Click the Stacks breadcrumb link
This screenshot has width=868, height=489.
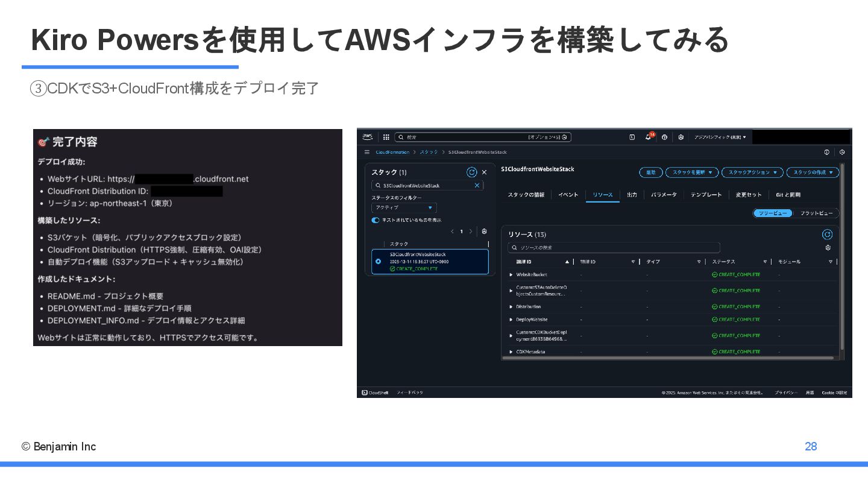tap(429, 152)
